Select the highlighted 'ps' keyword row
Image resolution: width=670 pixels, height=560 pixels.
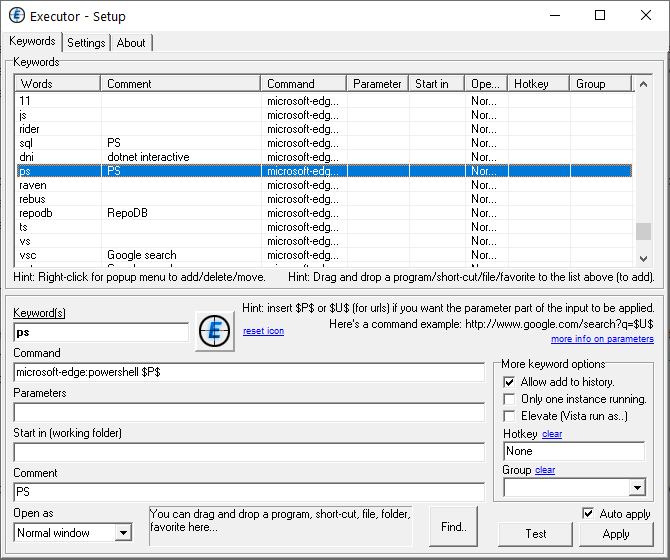pyautogui.click(x=324, y=171)
